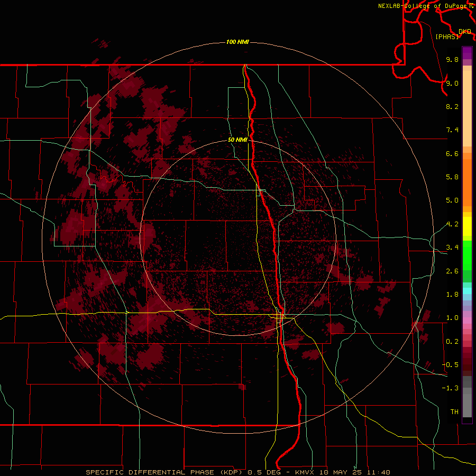Screen dimensions: 476x476
Task: Click the KMVX radar station identifier
Action: click(x=305, y=472)
